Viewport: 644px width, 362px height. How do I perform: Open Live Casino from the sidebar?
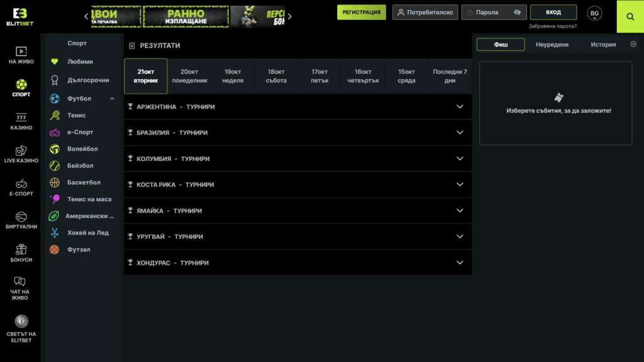point(21,155)
